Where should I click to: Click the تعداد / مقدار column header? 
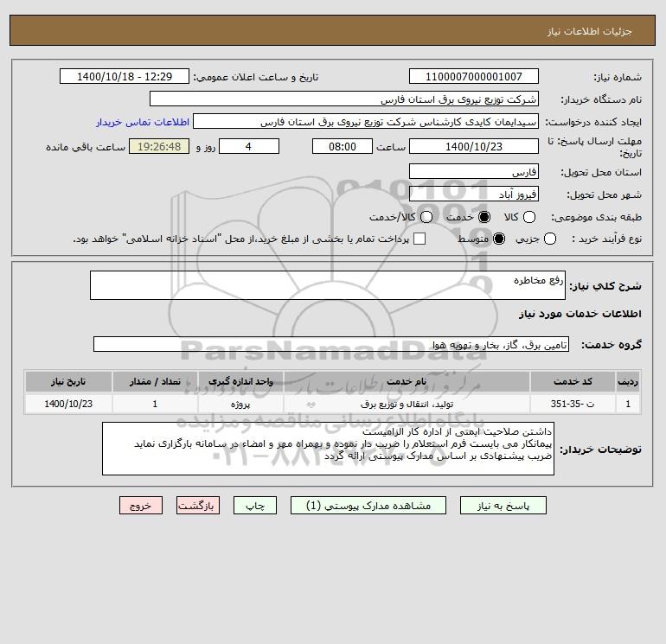click(x=155, y=381)
